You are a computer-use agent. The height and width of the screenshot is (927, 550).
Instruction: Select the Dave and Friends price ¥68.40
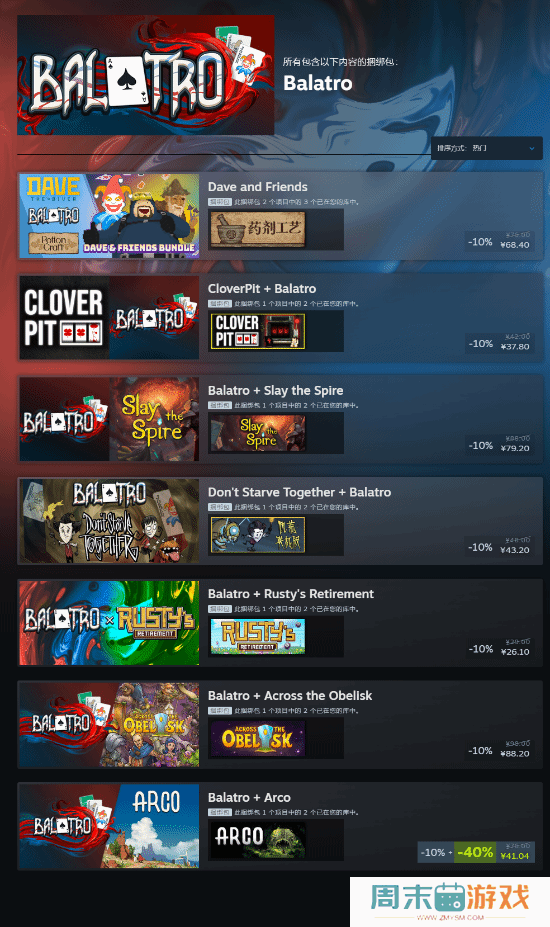[515, 245]
